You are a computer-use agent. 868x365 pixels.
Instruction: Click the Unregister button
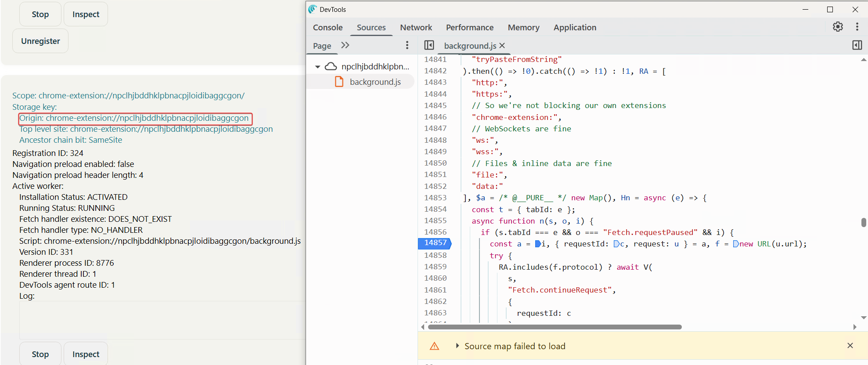(40, 41)
